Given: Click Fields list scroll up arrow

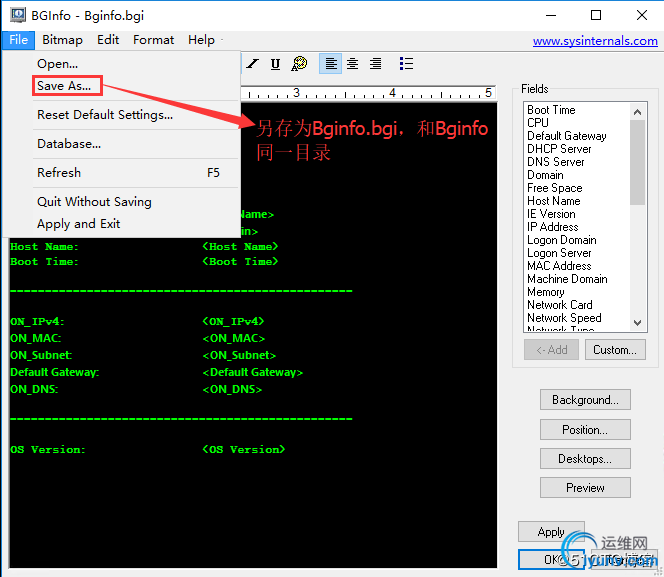Looking at the screenshot, I should click(637, 112).
